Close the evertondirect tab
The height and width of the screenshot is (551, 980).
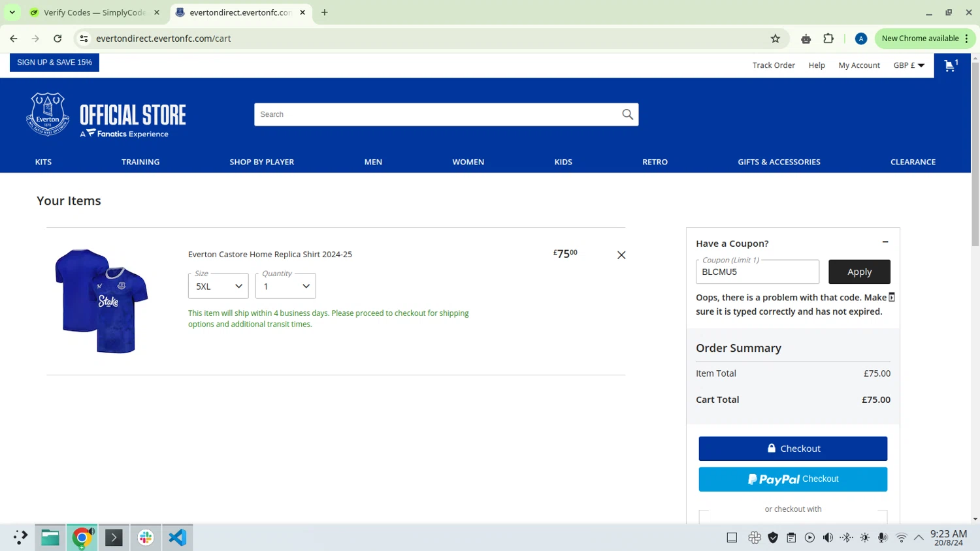tap(302, 12)
